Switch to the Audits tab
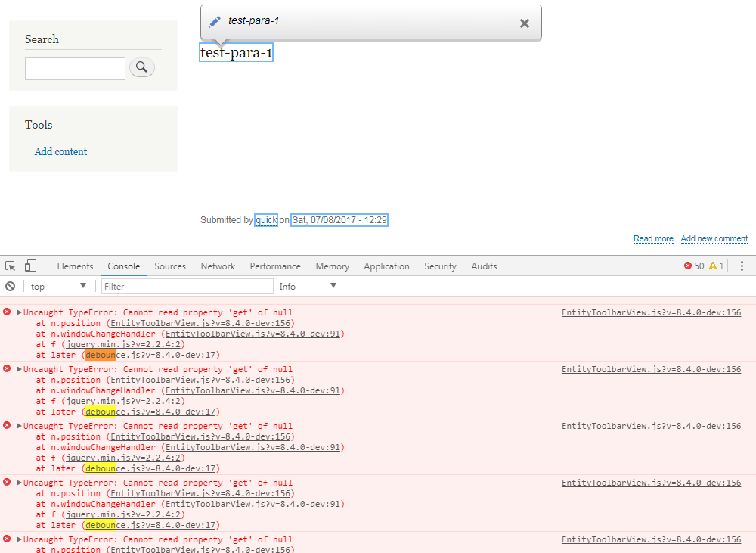This screenshot has width=756, height=553. click(x=484, y=266)
